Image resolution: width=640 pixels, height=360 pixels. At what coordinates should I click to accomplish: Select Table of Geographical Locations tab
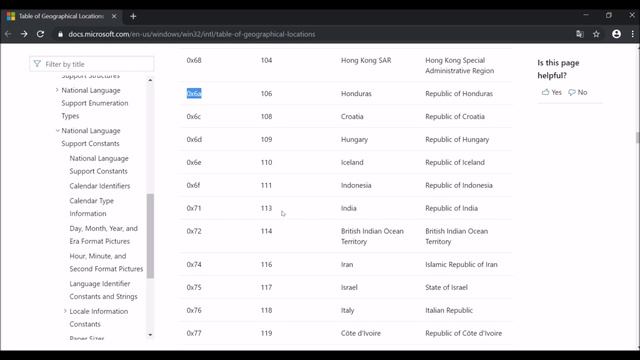pos(61,16)
